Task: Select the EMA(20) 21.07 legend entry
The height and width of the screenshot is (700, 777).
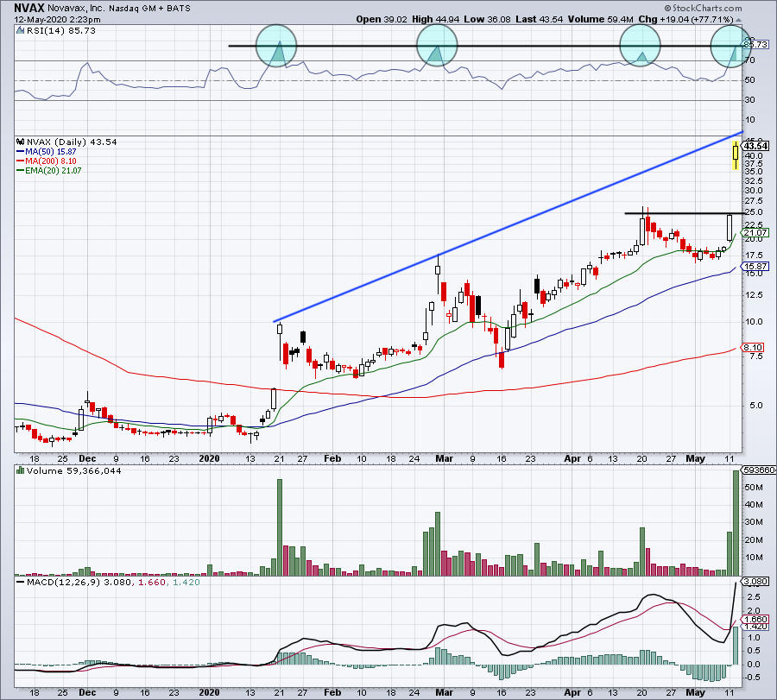Action: (x=51, y=170)
